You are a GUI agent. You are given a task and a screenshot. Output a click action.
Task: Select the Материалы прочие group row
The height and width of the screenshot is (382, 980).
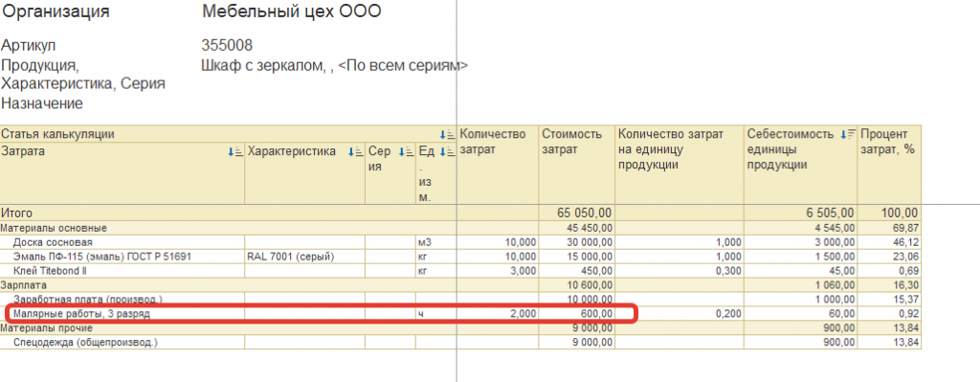[460, 327]
